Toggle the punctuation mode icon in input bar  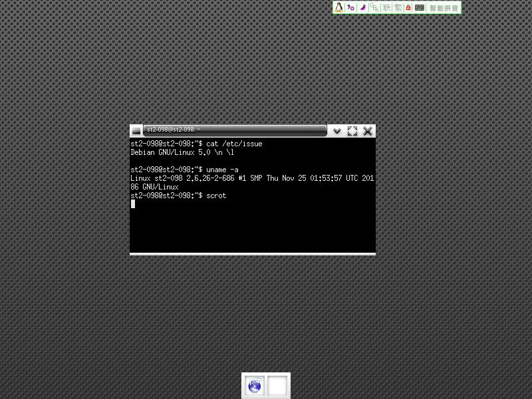351,7
